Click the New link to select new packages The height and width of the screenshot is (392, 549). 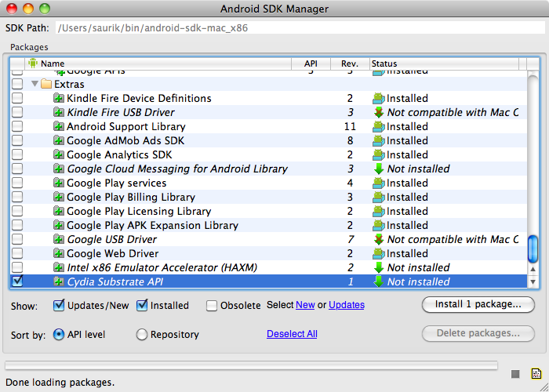[x=305, y=305]
